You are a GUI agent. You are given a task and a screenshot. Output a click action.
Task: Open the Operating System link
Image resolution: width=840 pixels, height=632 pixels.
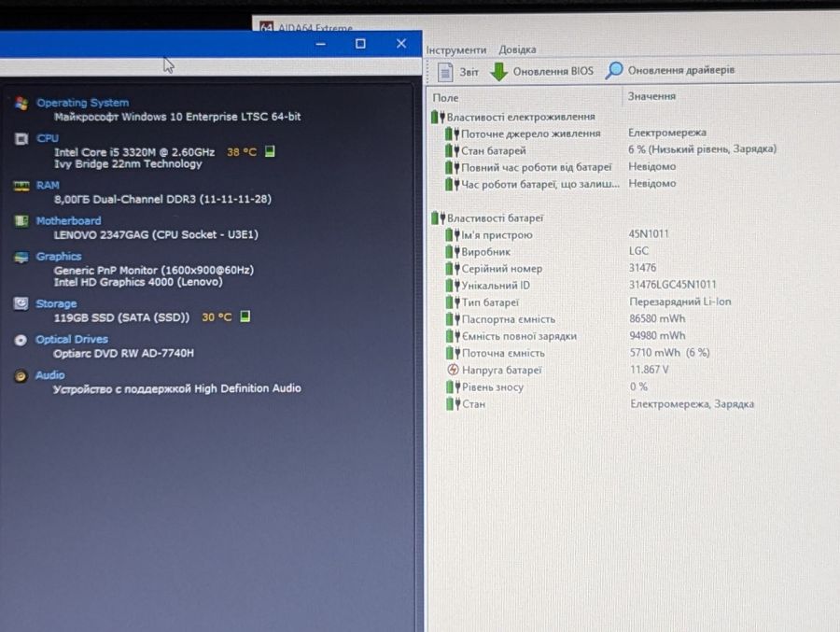82,103
